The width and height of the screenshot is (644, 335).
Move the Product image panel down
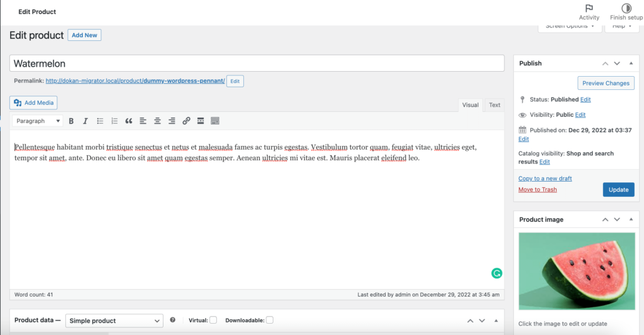[x=617, y=219]
